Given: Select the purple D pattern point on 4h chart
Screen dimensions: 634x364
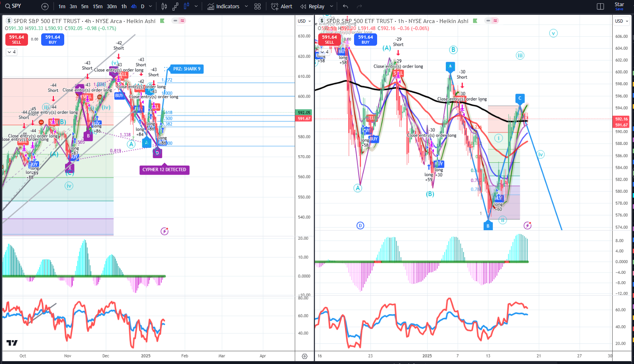Looking at the screenshot, I should pyautogui.click(x=157, y=153).
